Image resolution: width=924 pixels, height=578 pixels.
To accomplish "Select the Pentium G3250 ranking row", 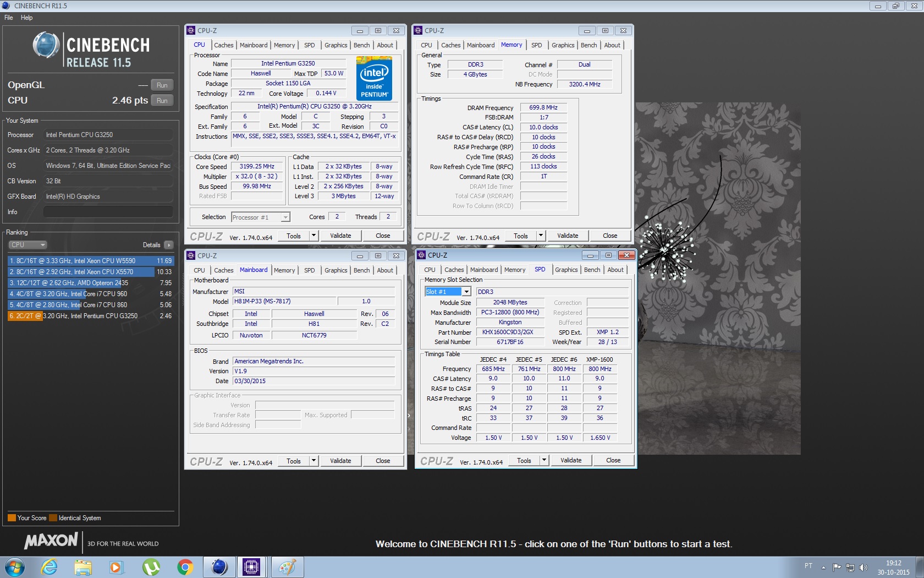I will (91, 316).
